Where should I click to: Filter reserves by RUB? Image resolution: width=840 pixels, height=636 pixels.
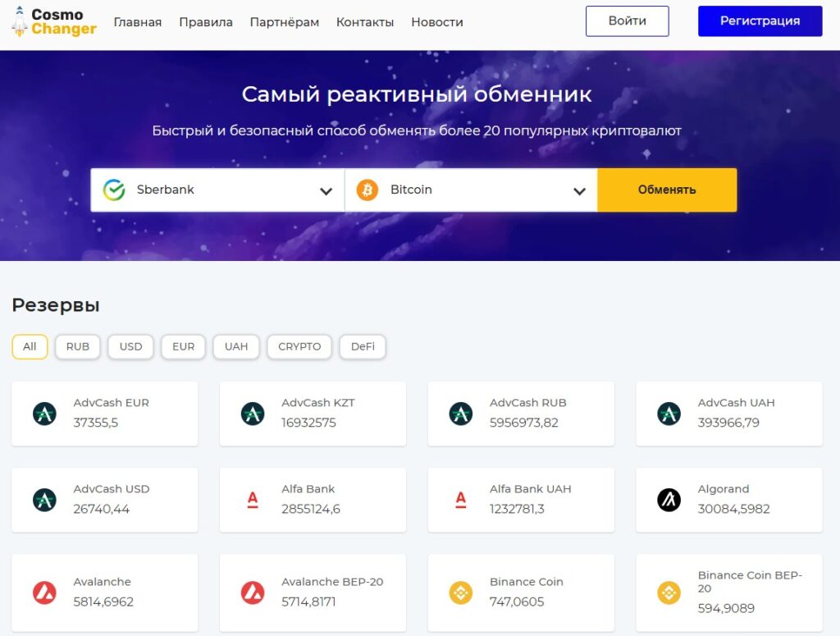pos(78,346)
